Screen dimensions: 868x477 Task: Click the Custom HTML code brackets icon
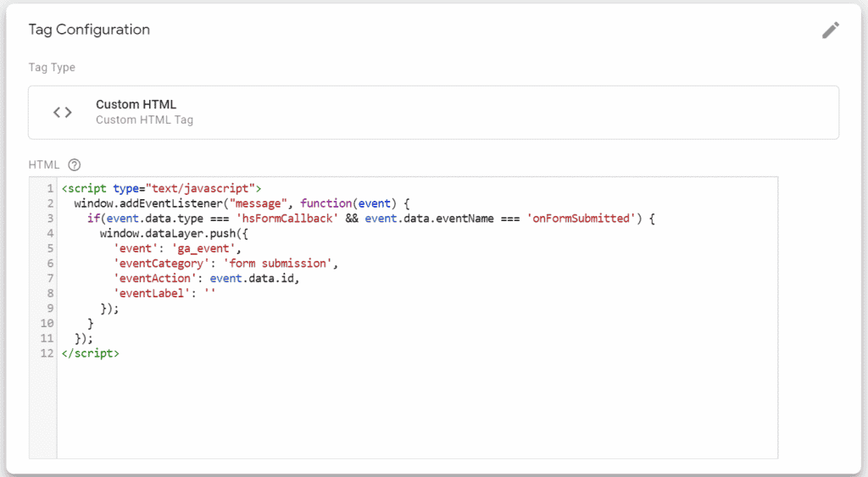[x=63, y=113]
